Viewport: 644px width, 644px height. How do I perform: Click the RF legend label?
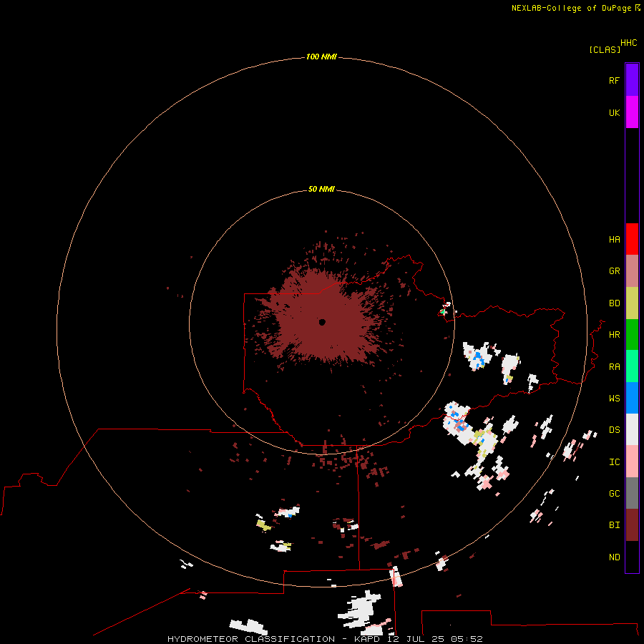(x=614, y=80)
